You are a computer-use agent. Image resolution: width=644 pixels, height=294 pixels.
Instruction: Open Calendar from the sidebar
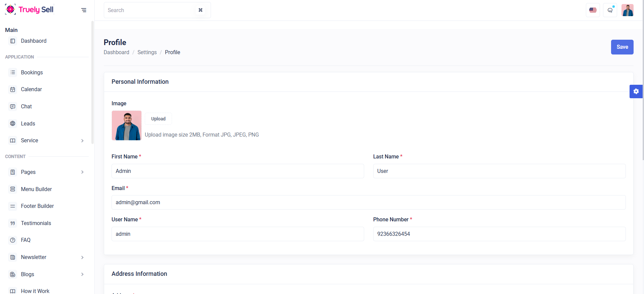(x=31, y=89)
